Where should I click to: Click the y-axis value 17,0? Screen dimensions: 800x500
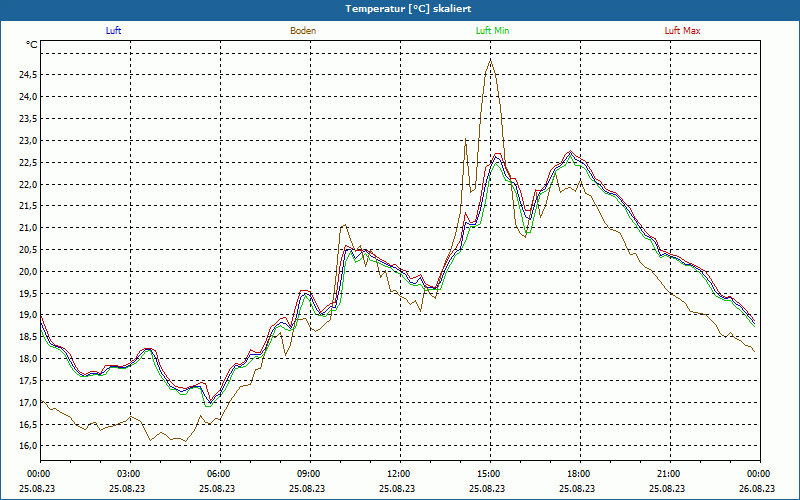coord(28,403)
